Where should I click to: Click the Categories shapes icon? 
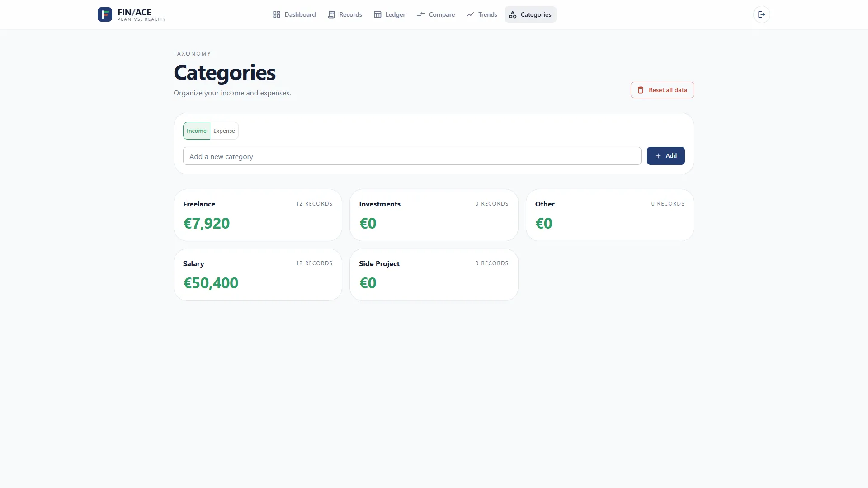tap(513, 14)
